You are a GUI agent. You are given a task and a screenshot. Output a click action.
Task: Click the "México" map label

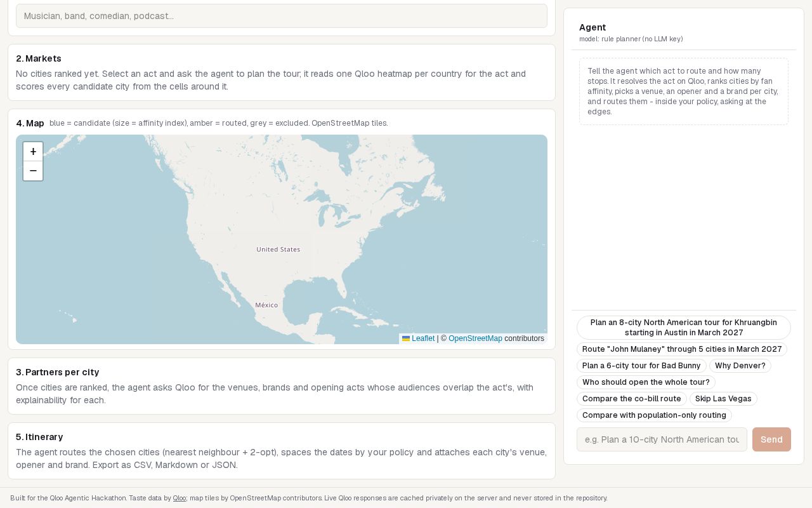pos(266,305)
